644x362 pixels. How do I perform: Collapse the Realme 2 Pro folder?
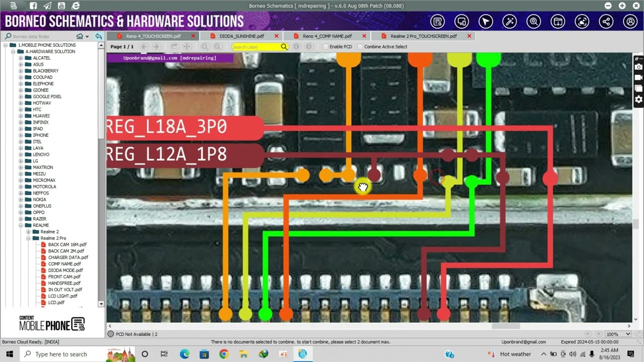pos(29,238)
